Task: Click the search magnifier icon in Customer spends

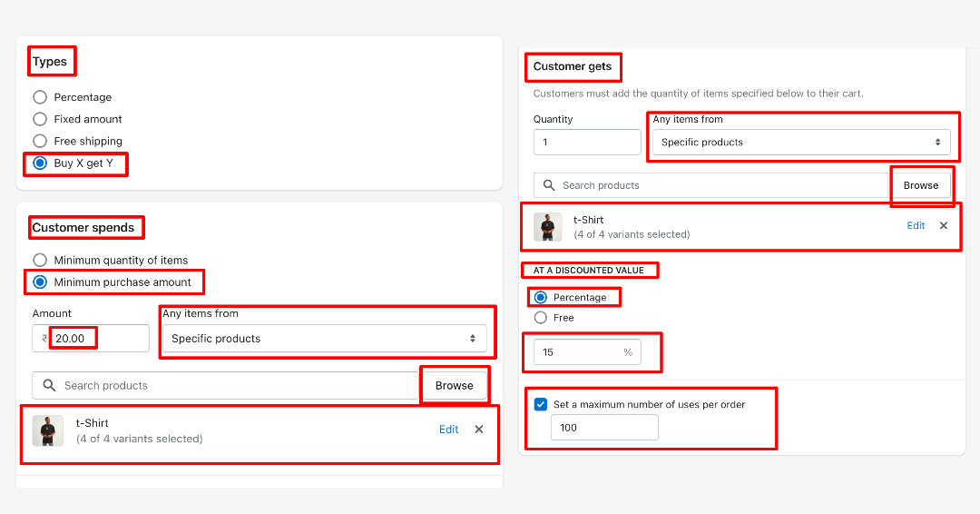Action: (49, 386)
